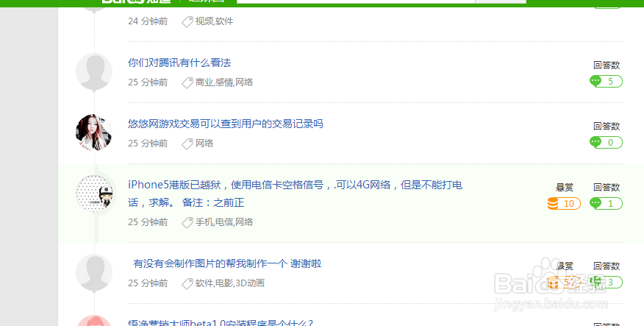The width and height of the screenshot is (644, 326).
Task: Click tag icon next to 软件,电影,3D动画
Action: pos(187,283)
